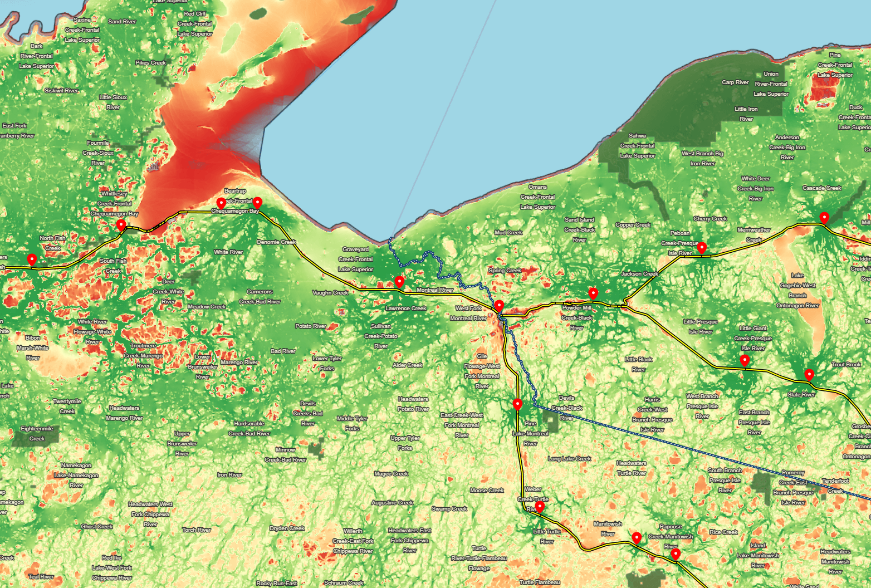Click the "Ghost Creek" label
Image resolution: width=871 pixels, height=588 pixels.
[97, 527]
